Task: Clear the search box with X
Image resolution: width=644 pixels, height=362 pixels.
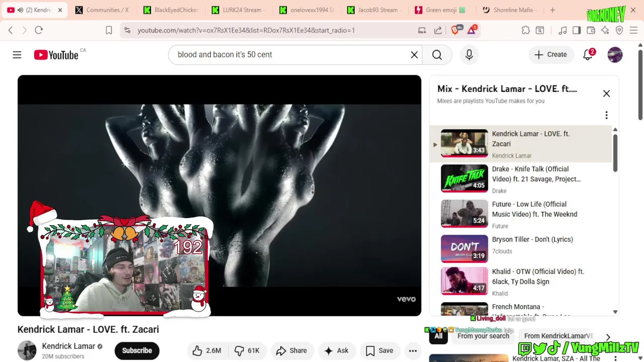Action: [414, 55]
